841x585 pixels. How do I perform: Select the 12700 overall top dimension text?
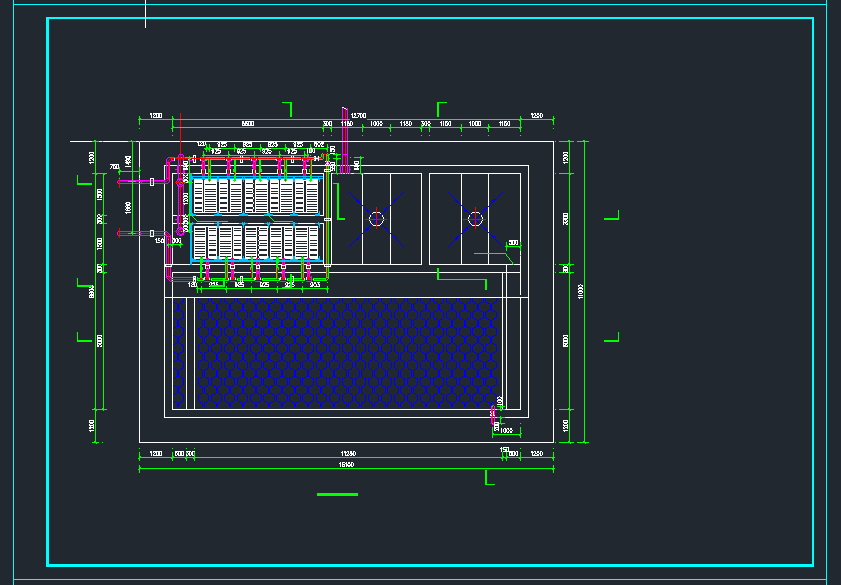click(358, 115)
